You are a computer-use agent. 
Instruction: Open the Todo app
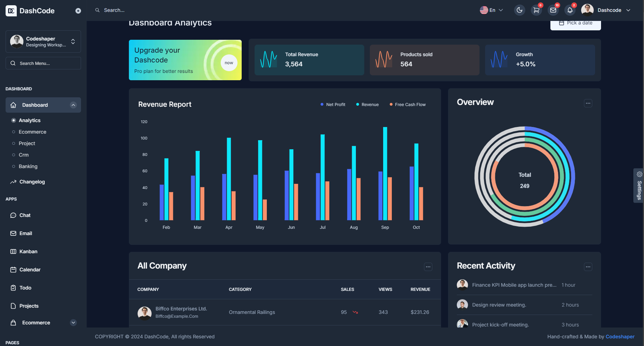25,288
